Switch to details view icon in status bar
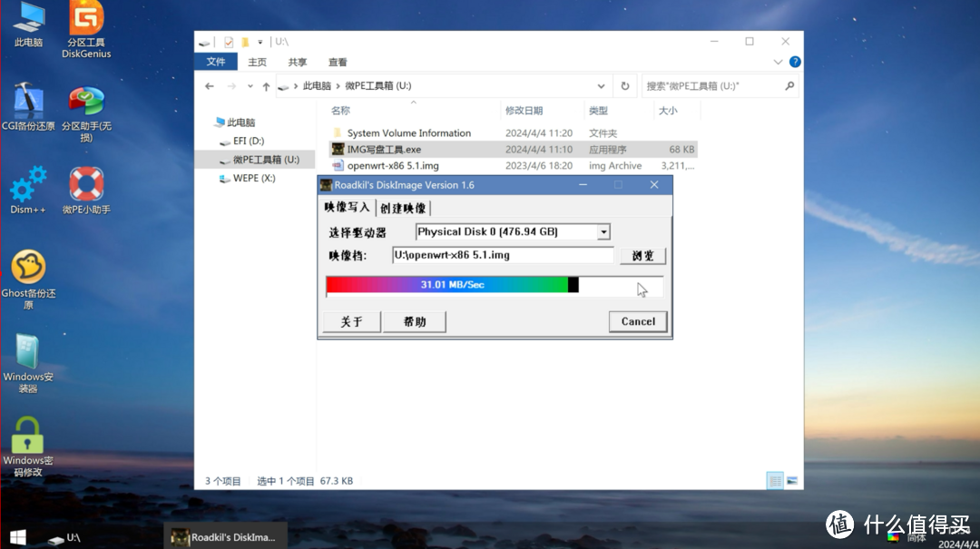The image size is (980, 549). click(x=775, y=481)
